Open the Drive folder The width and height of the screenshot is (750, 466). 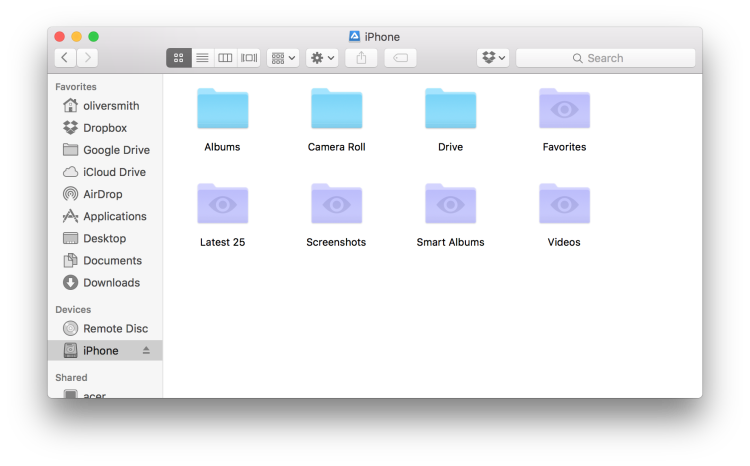[x=450, y=109]
